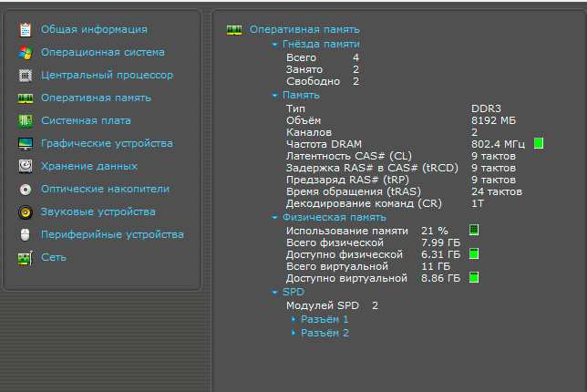Click the Доступно физической label

click(345, 255)
